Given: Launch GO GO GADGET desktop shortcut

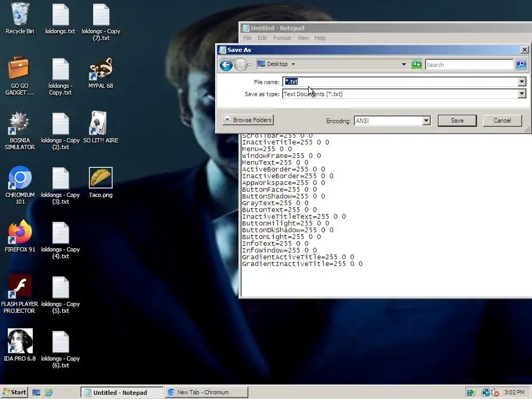Looking at the screenshot, I should point(19,76).
